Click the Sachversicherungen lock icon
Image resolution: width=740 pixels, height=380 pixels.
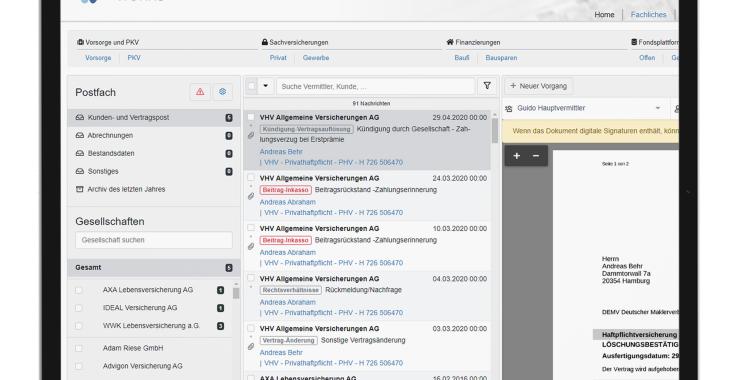[x=265, y=42]
